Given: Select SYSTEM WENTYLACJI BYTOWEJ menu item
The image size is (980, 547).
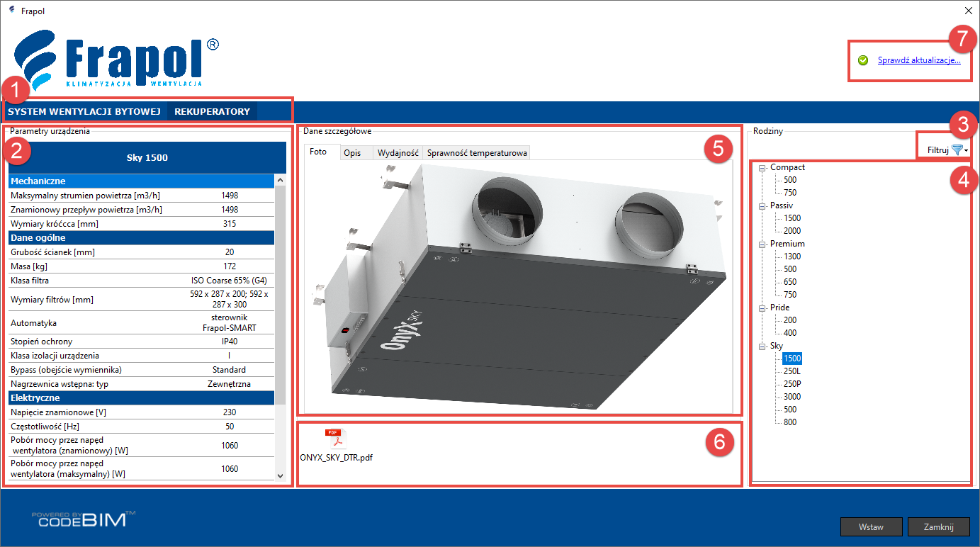Looking at the screenshot, I should [x=84, y=111].
